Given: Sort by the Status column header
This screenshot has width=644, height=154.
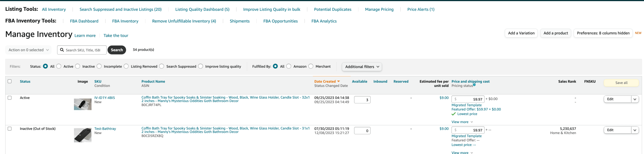Looking at the screenshot, I should pos(25,81).
